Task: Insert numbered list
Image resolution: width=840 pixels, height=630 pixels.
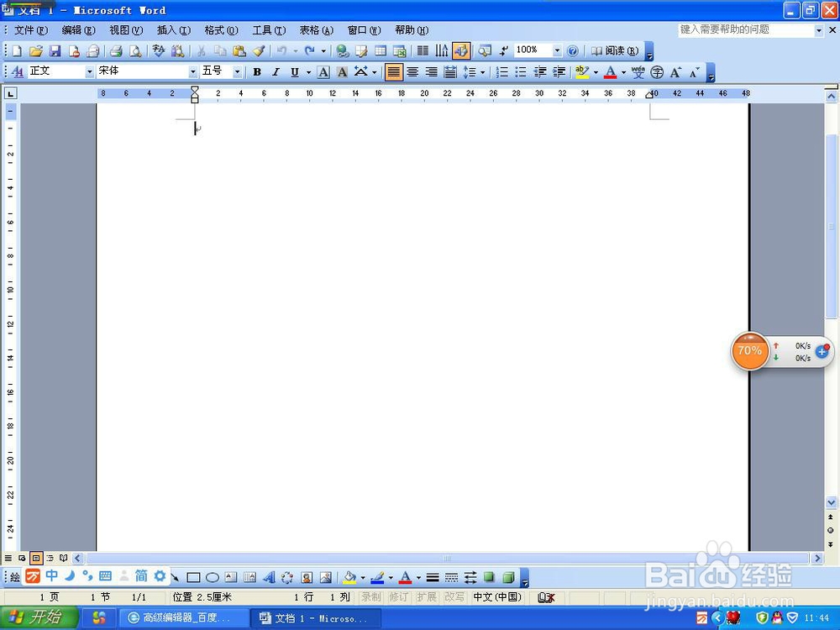Action: click(x=502, y=71)
